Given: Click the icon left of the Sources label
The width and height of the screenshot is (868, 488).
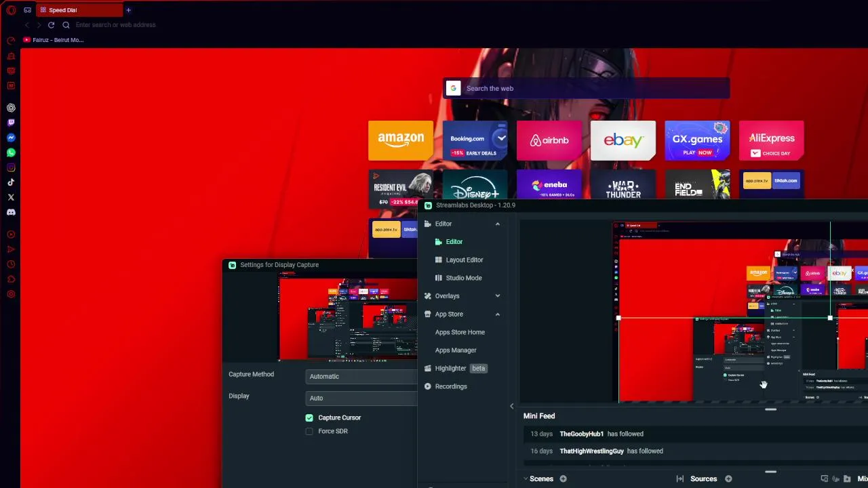Looking at the screenshot, I should pyautogui.click(x=680, y=479).
